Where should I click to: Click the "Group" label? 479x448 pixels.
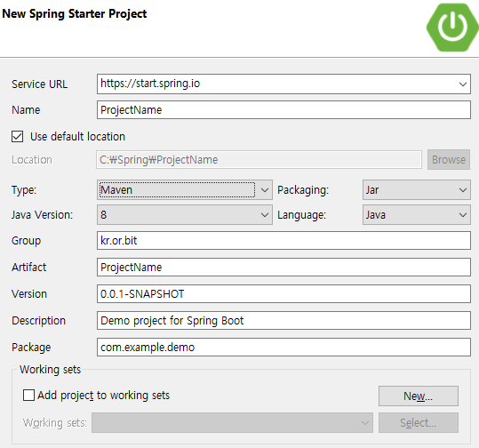click(x=26, y=241)
